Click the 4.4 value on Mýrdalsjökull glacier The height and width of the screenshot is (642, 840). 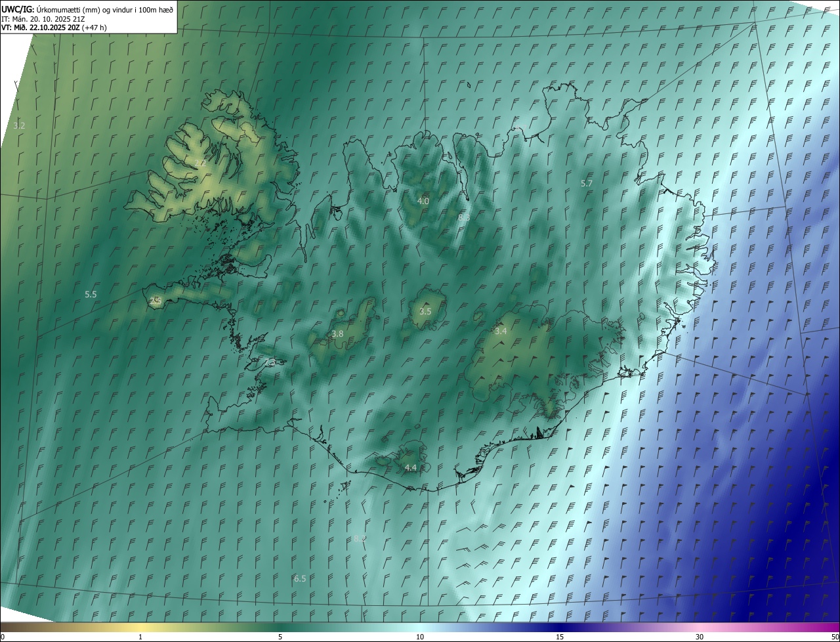[411, 467]
